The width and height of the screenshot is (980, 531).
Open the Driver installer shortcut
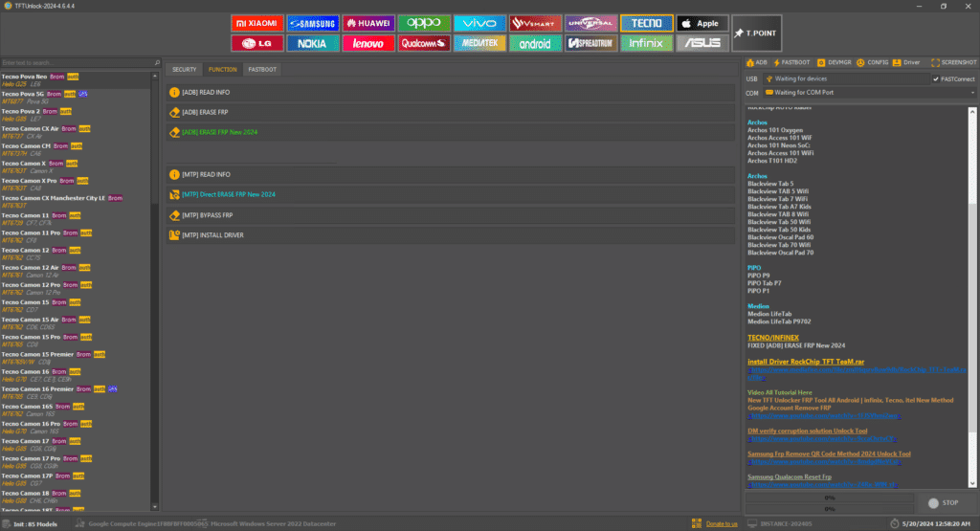pos(906,62)
